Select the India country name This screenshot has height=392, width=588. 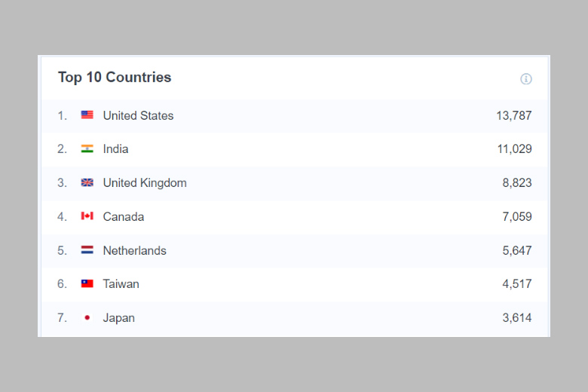[x=115, y=149]
